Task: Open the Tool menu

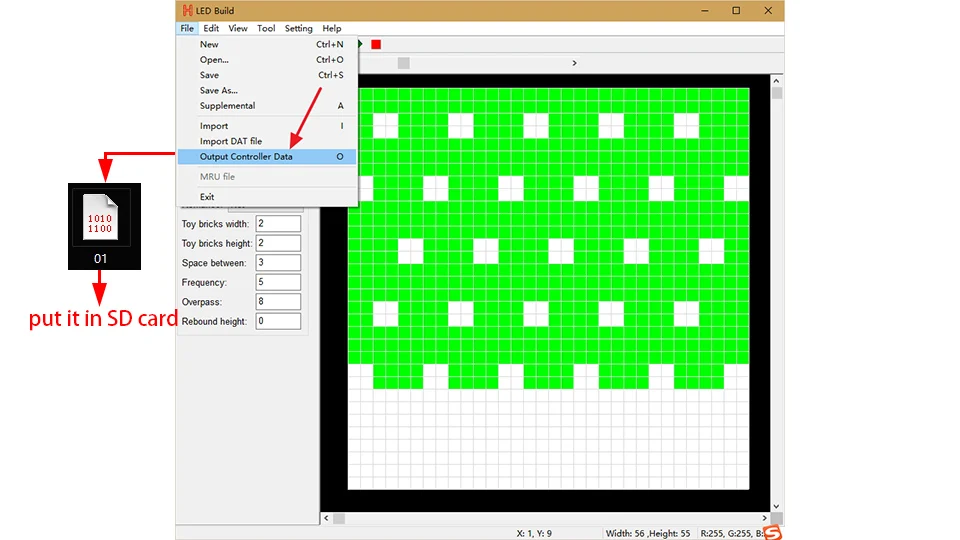Action: (x=266, y=28)
